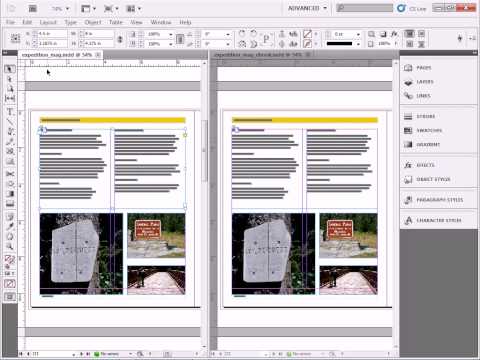This screenshot has height=360, width=480.
Task: Select the Selection tool (black arrow)
Action: [10, 69]
